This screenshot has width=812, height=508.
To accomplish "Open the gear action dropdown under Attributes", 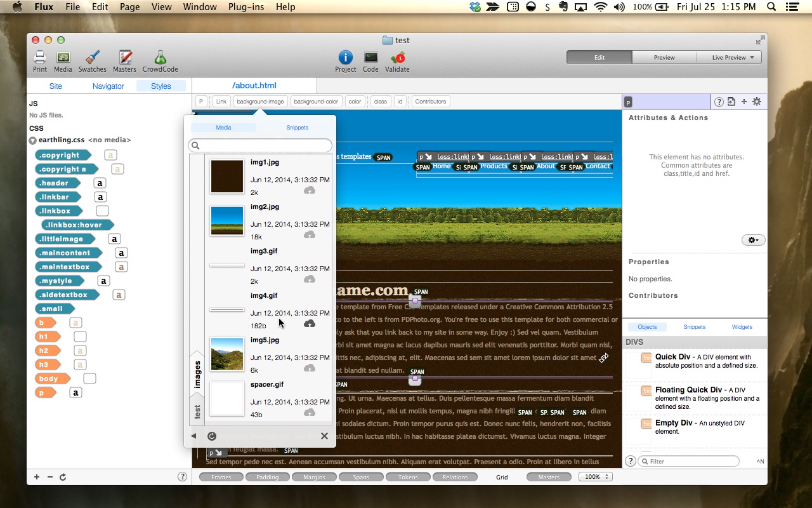I will coord(754,240).
